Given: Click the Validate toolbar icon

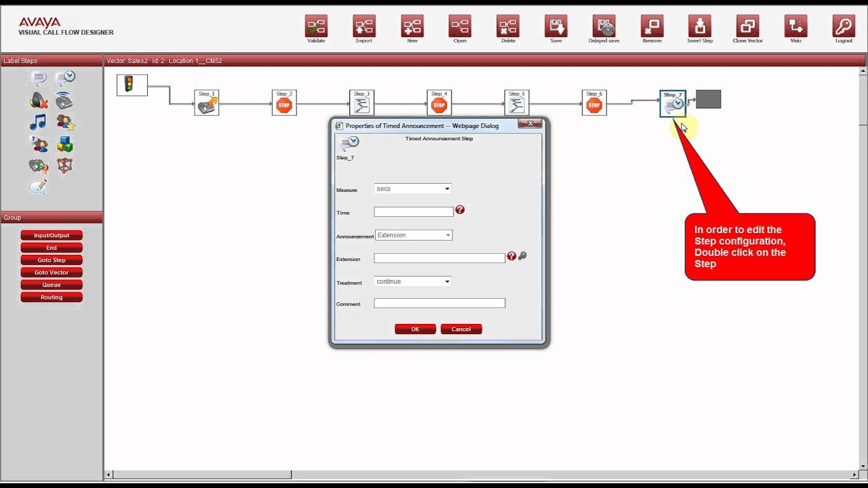Looking at the screenshot, I should point(316,26).
